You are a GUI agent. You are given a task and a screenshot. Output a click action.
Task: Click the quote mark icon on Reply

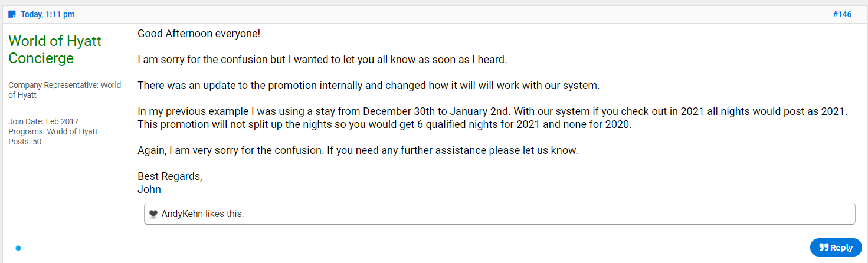pos(824,248)
